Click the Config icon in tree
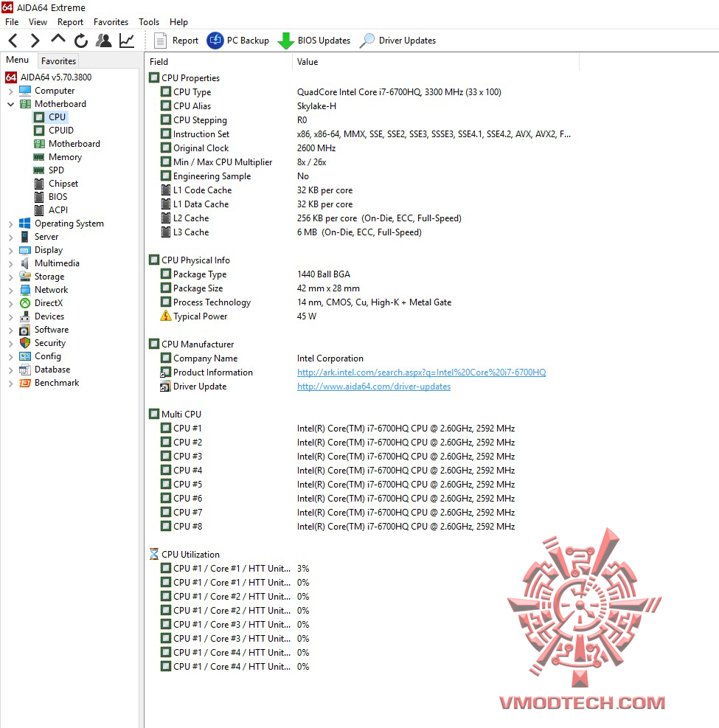 click(x=25, y=356)
